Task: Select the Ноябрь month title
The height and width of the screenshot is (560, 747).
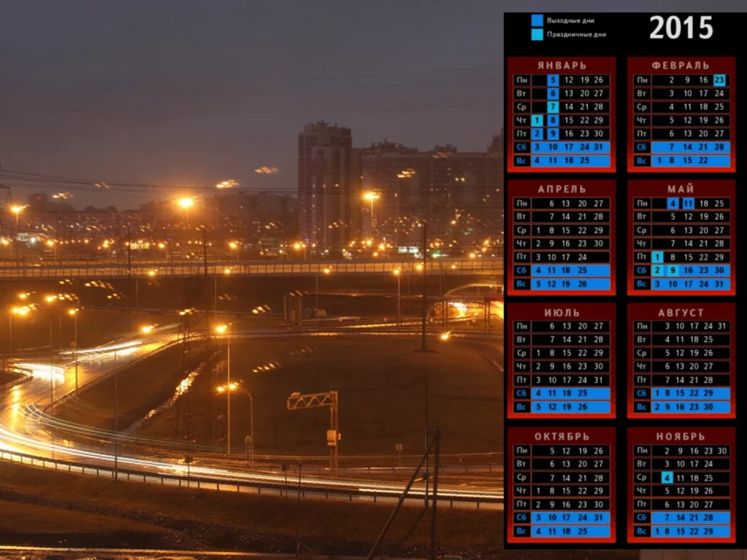Action: coord(681,437)
